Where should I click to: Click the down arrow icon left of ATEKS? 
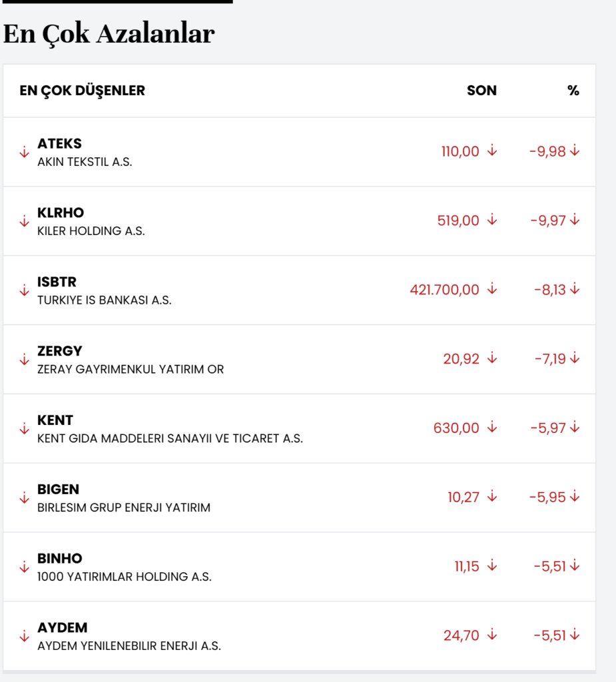pyautogui.click(x=25, y=152)
